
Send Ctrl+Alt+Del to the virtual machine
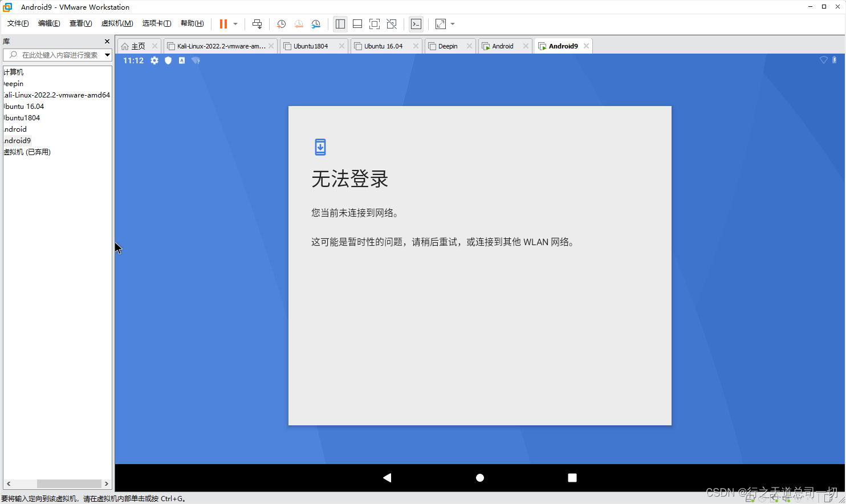coord(257,24)
